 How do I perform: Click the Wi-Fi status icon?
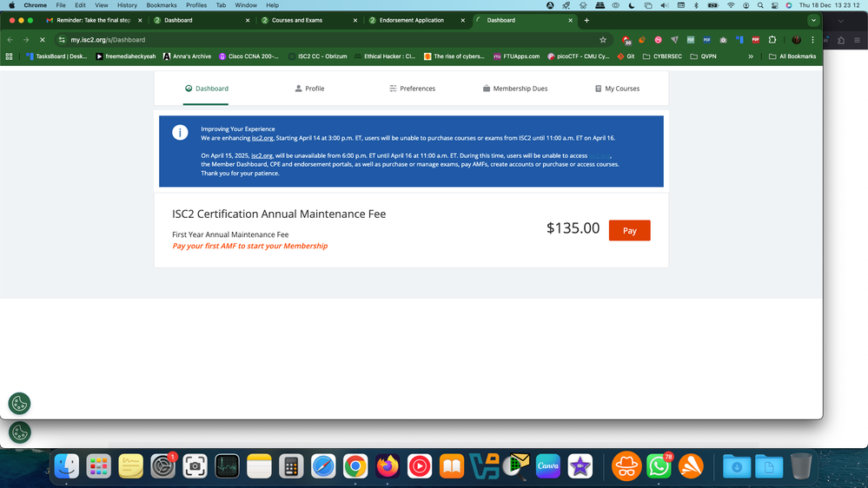731,5
